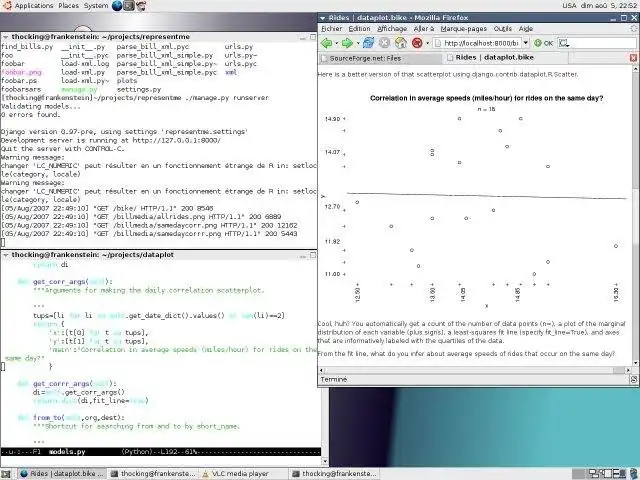Launch the terminal icon in the top panel

point(129,6)
